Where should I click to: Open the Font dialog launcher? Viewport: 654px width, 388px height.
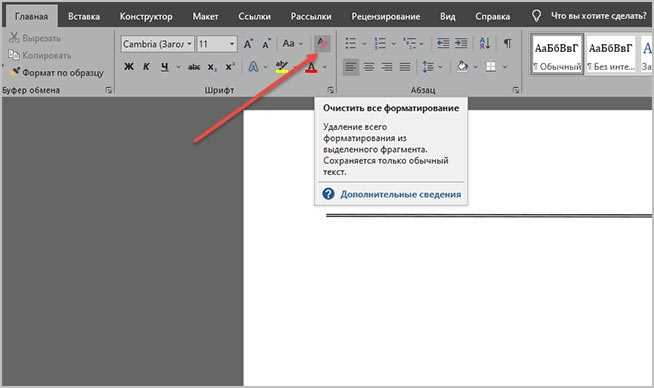tap(330, 90)
